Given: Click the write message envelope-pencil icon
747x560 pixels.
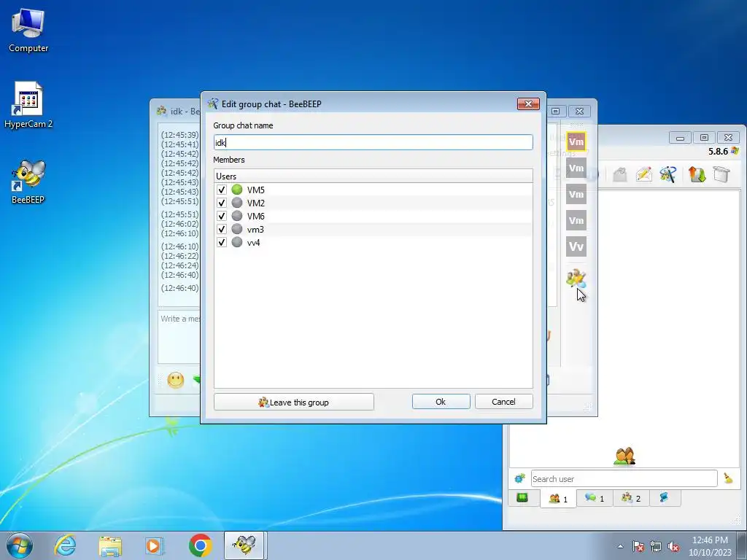Looking at the screenshot, I should (643, 174).
